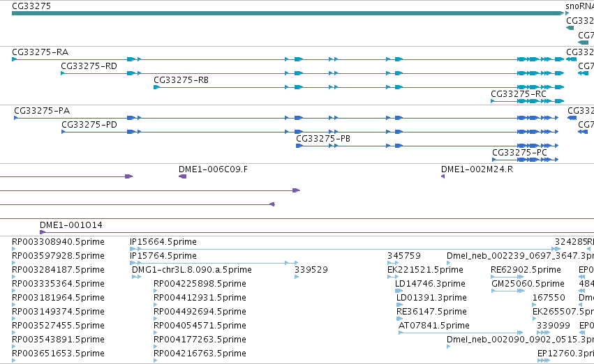Select feature RP003284187.5prime
This screenshot has height=364, width=594.
click(x=59, y=270)
